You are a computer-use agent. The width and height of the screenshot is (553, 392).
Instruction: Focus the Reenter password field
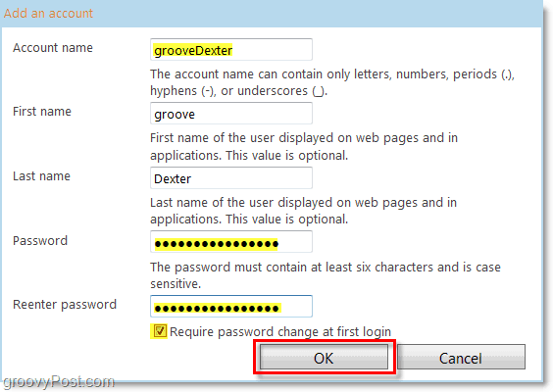click(231, 307)
